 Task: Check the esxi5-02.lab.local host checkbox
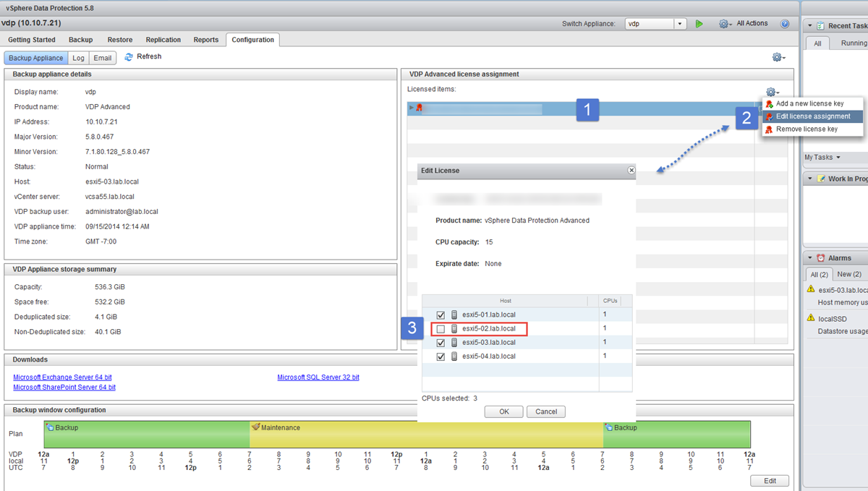coord(441,329)
